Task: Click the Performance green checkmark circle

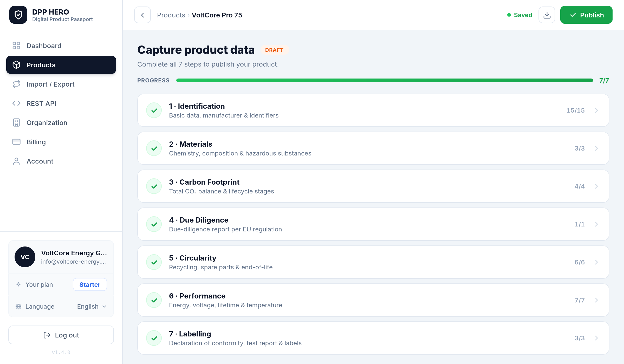Action: [154, 300]
